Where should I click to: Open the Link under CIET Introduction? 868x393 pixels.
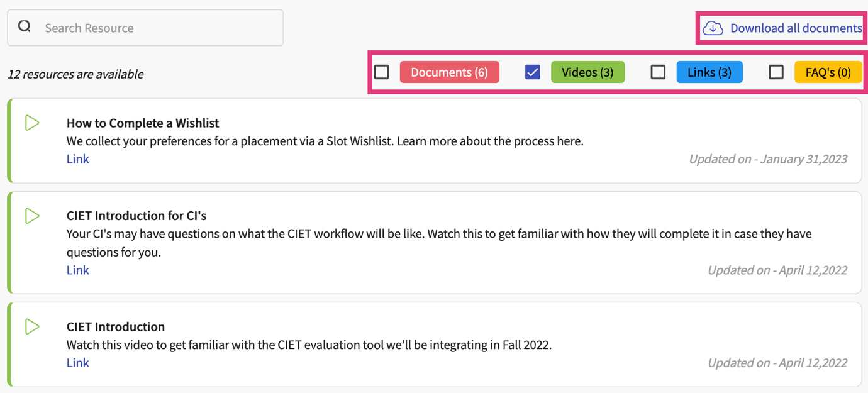coord(77,362)
